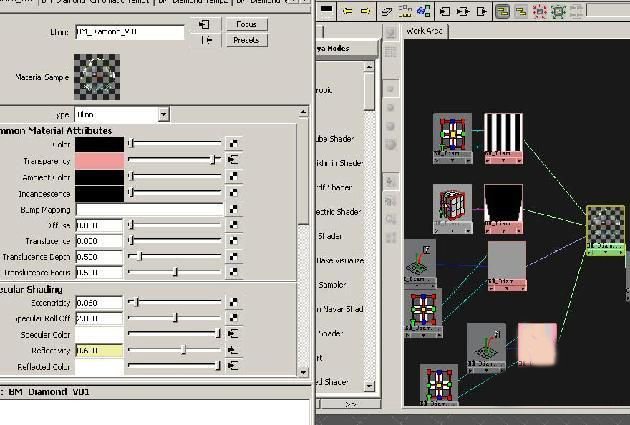Switch to the Work Area tab

tap(424, 31)
